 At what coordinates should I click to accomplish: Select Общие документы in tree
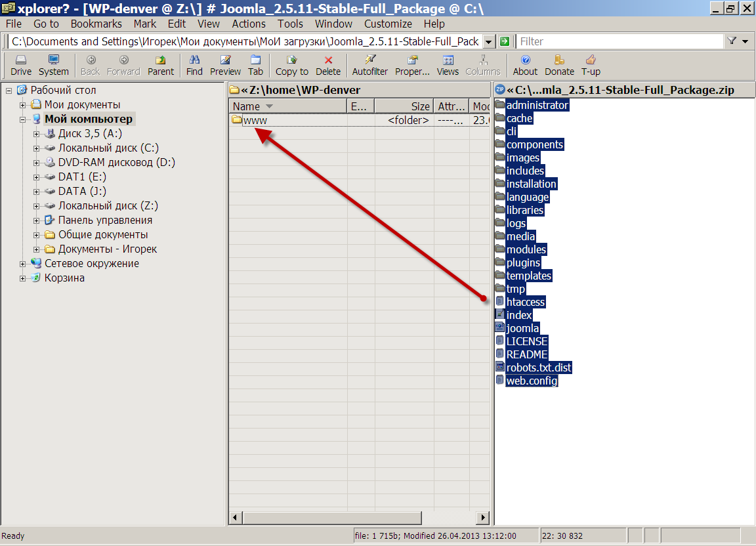tap(102, 234)
